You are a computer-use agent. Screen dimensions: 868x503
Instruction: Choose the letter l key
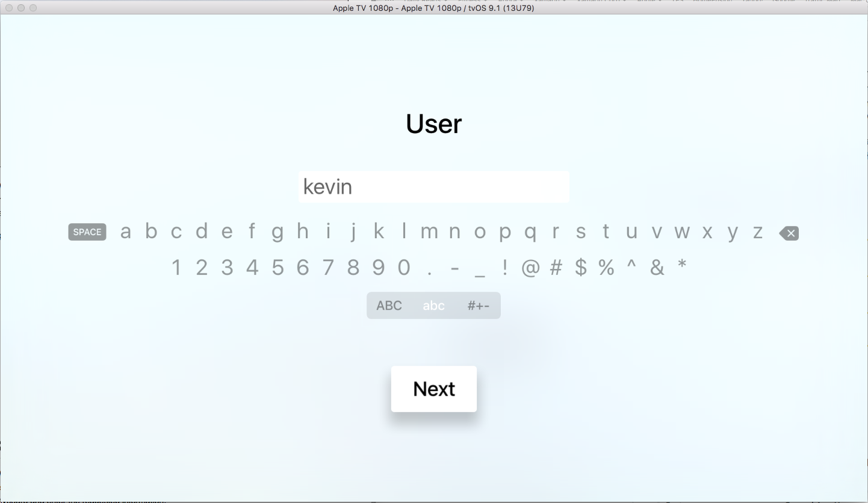coord(404,230)
